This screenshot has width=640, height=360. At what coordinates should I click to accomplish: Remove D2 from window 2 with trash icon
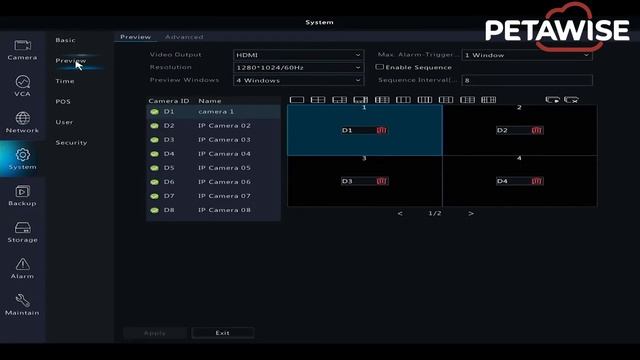(x=537, y=130)
